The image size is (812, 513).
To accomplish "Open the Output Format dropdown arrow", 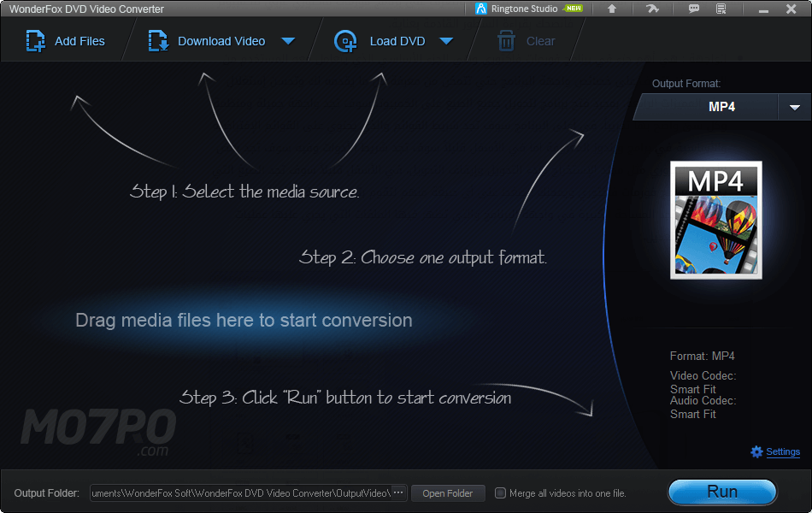I will pyautogui.click(x=794, y=107).
